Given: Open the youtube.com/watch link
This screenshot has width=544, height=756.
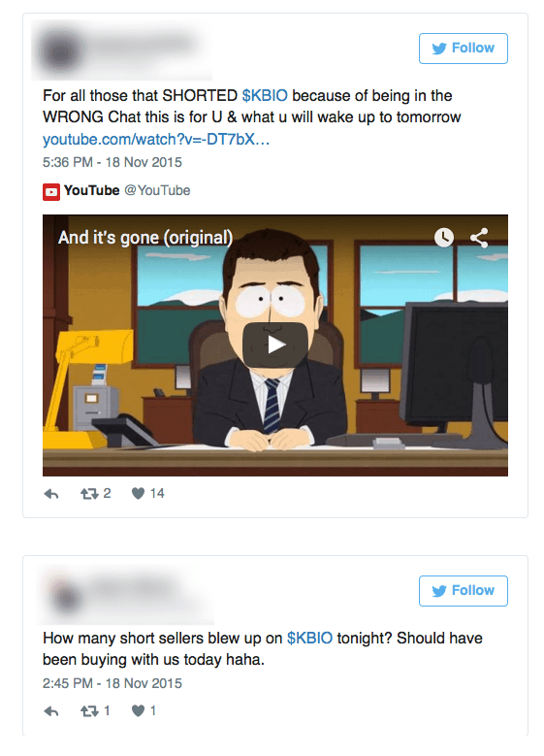Looking at the screenshot, I should coord(156,140).
